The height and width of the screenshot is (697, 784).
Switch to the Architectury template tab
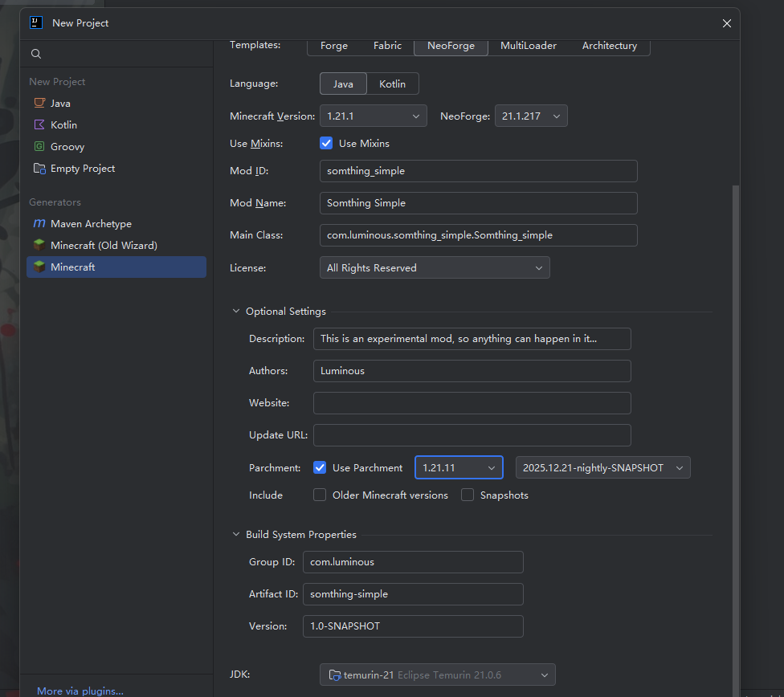click(609, 46)
